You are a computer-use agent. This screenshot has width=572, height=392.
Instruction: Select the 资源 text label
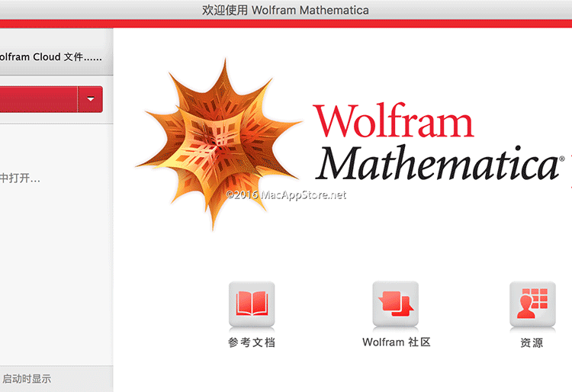(x=532, y=343)
